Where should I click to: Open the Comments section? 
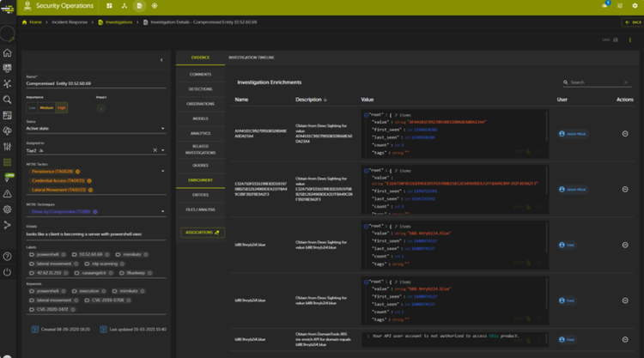tap(200, 75)
